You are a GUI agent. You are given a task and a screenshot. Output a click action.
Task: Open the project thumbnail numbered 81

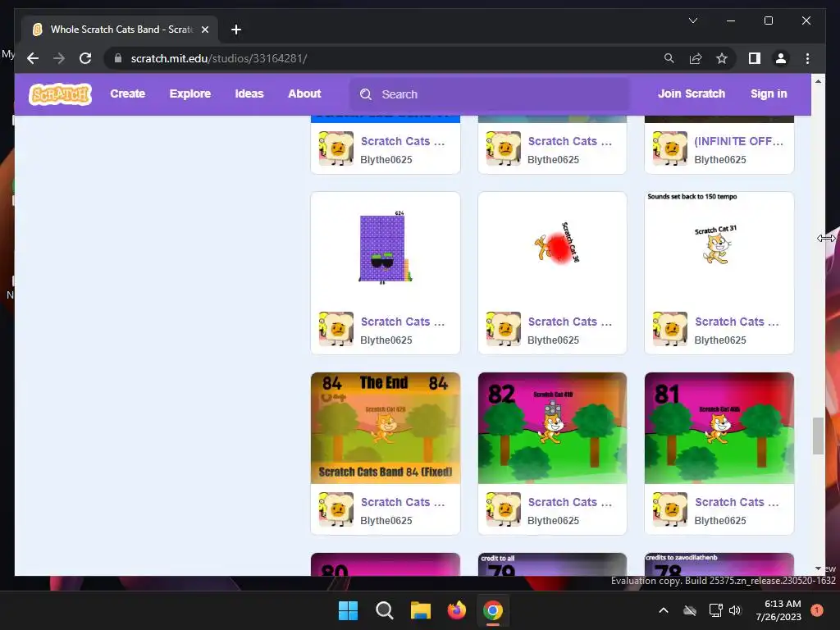pyautogui.click(x=719, y=428)
